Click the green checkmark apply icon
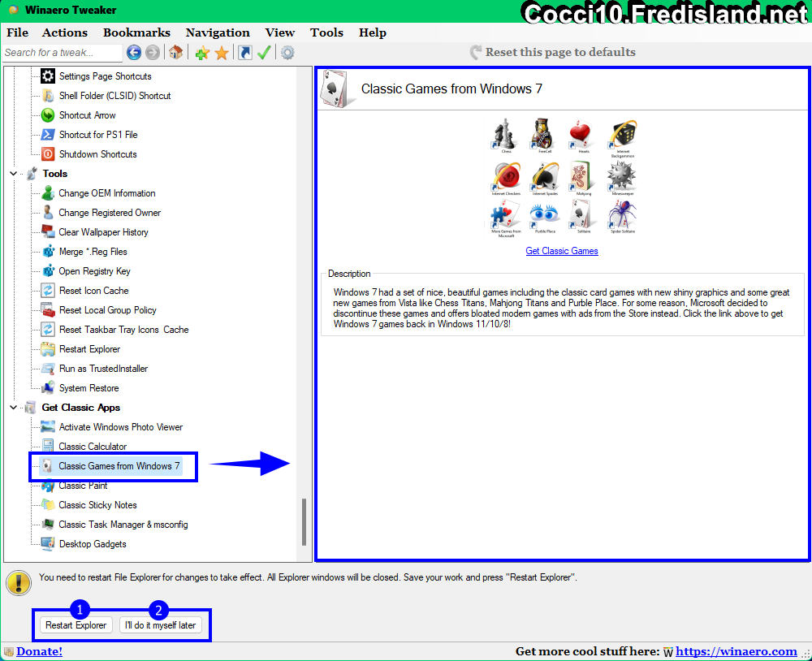 click(x=264, y=52)
